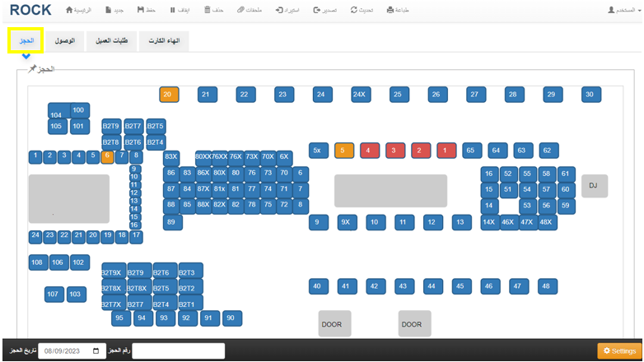Select the انهاء الكارت tab

point(165,40)
